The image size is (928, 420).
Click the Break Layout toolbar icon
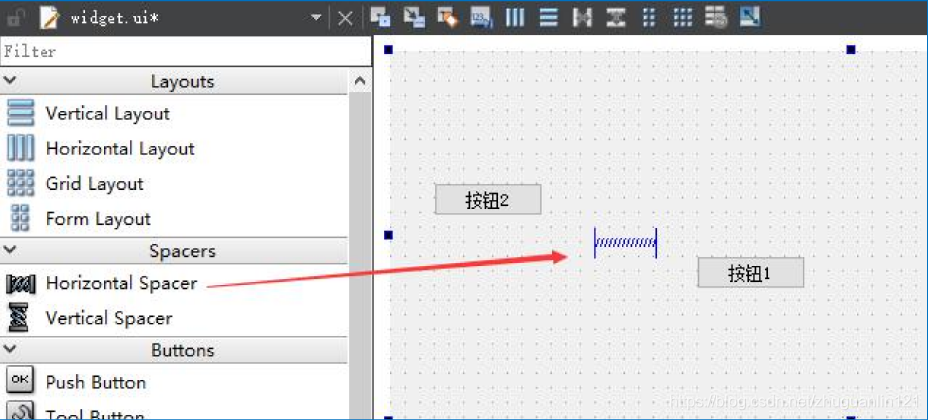coord(716,18)
